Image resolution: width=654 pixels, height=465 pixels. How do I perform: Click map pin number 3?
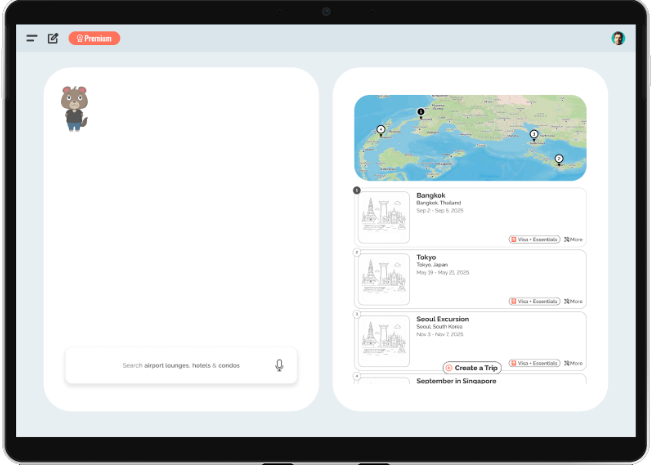534,135
